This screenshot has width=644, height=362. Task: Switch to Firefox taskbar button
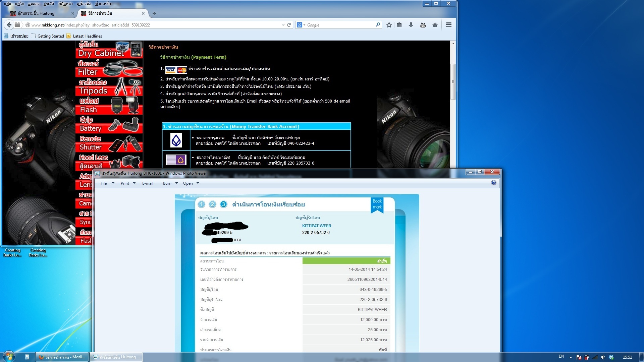click(x=62, y=357)
